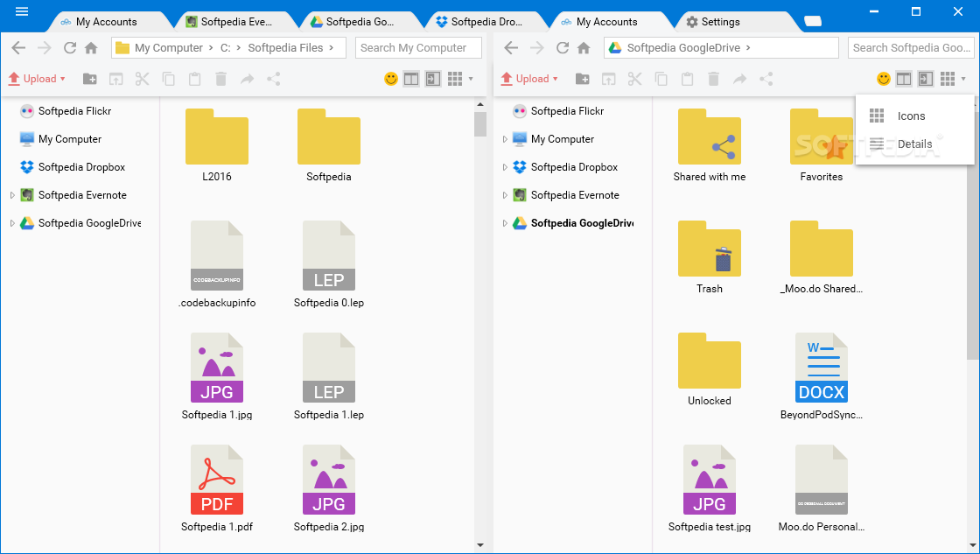Select Shared with me folder
Image resolution: width=980 pixels, height=554 pixels.
point(710,145)
